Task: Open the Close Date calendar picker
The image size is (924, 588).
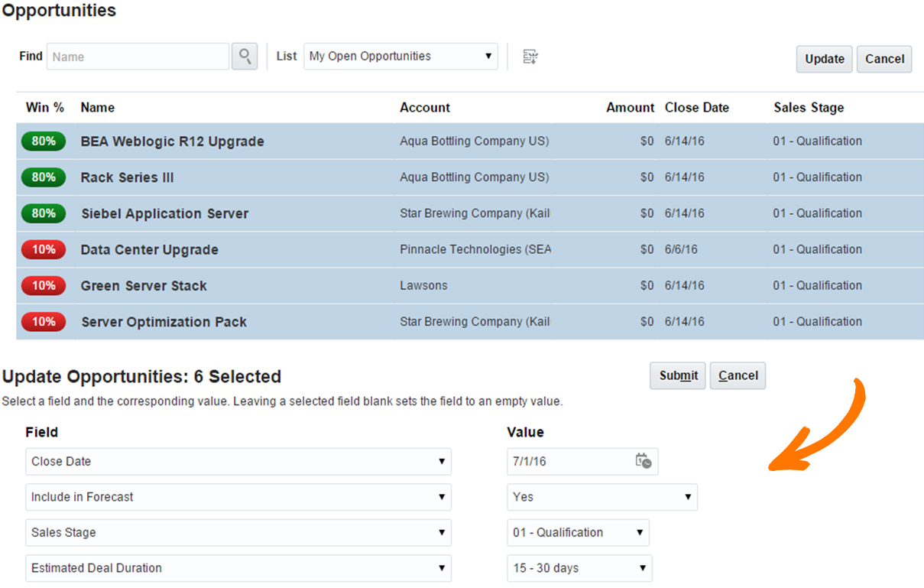Action: coord(644,461)
